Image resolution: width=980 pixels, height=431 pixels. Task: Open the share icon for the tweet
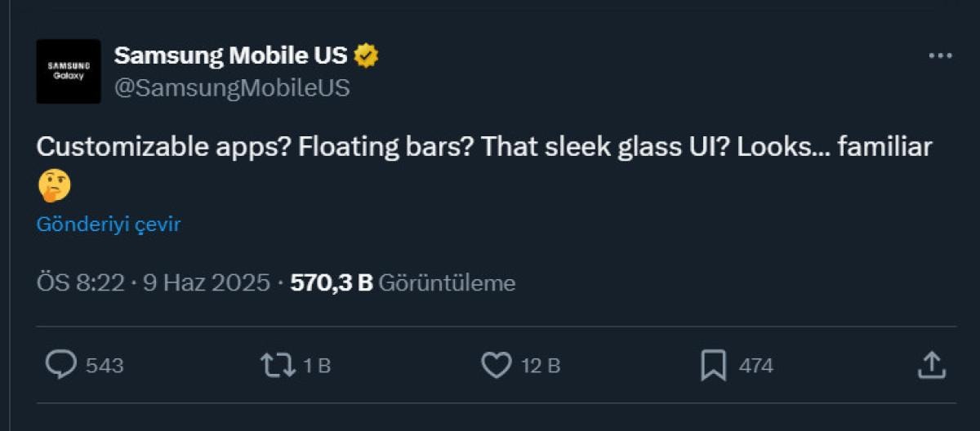click(931, 365)
